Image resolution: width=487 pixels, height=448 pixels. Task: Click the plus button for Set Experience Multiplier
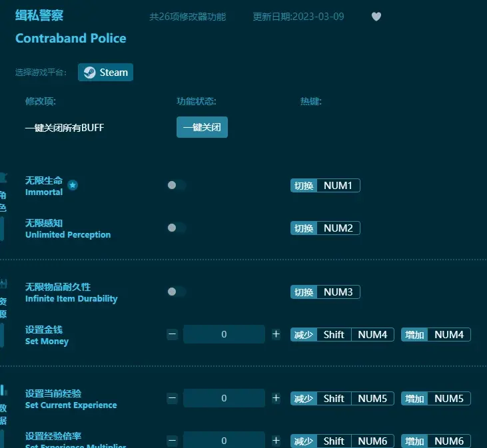(276, 441)
